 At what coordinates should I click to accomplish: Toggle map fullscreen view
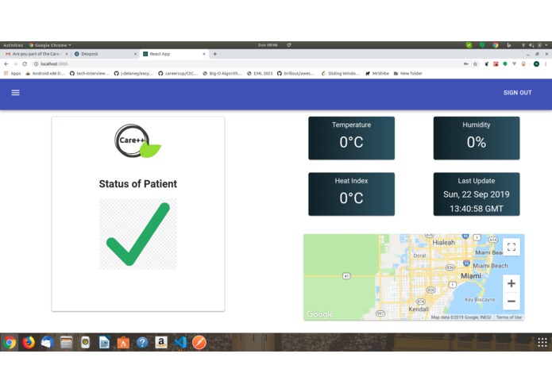511,247
